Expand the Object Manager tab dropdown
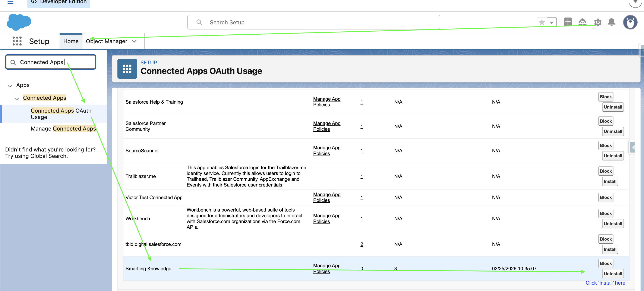Screen dimensions: 644x291 [x=134, y=41]
